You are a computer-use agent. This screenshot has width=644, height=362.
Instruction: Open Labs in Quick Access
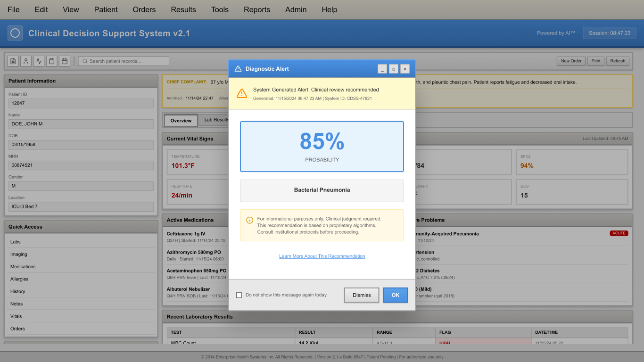click(x=81, y=242)
